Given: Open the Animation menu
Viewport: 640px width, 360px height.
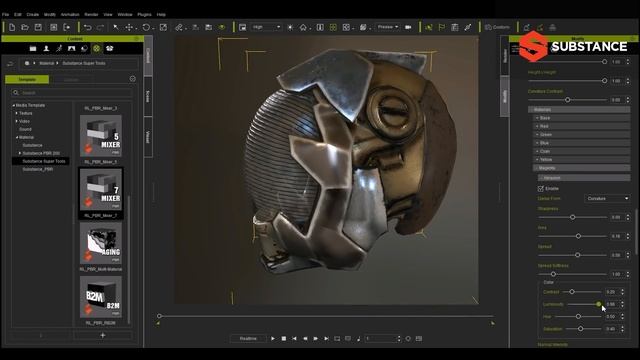Looking at the screenshot, I should [x=70, y=14].
